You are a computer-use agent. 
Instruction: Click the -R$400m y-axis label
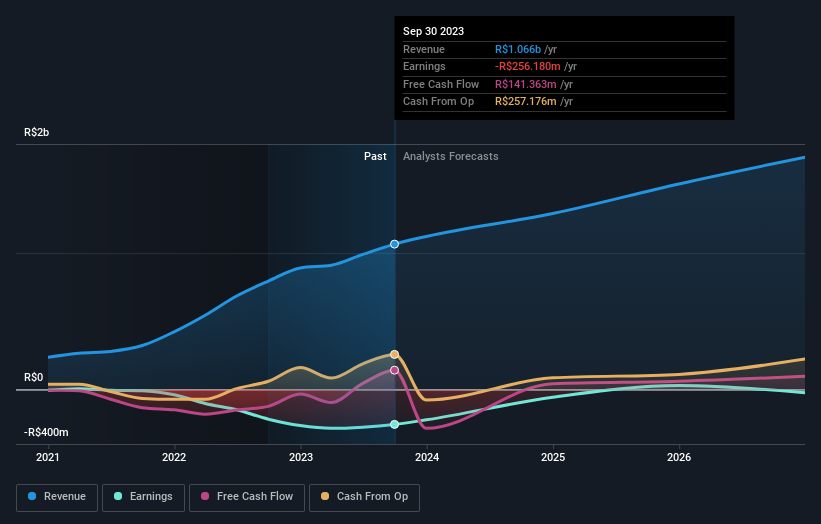(x=46, y=432)
